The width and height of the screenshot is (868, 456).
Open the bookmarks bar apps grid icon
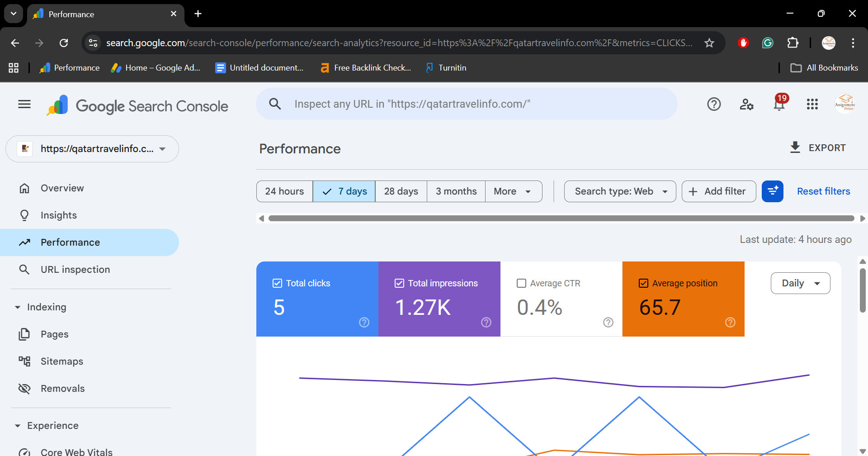coord(14,68)
